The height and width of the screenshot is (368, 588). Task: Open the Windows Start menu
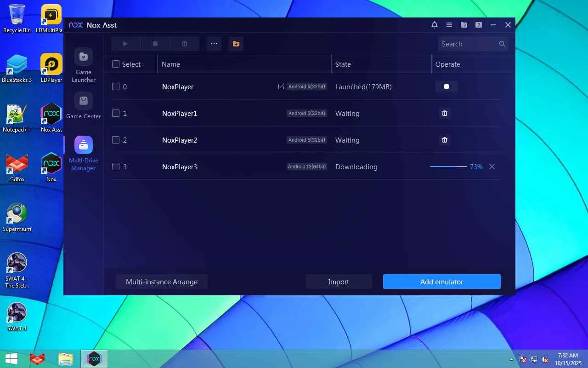11,358
